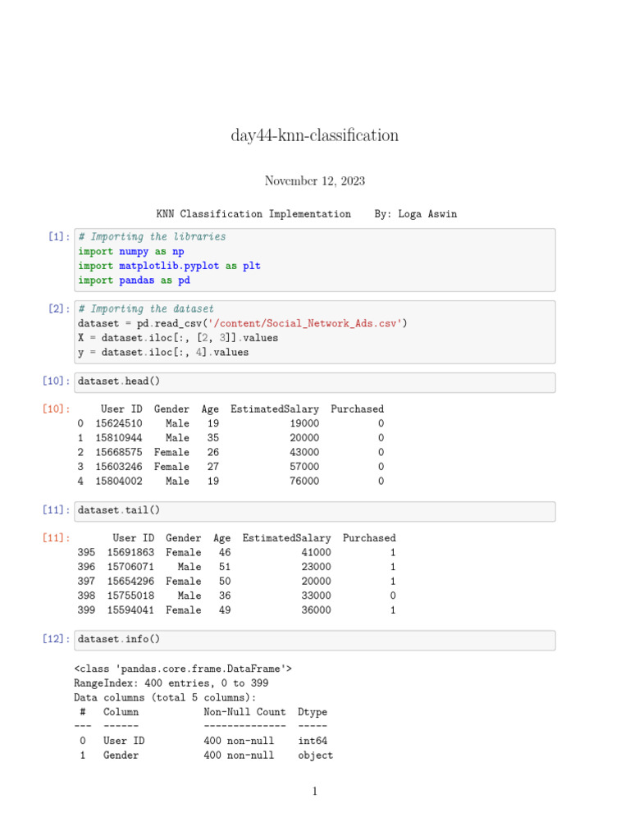Click the y = dataset.iloc line
The height and width of the screenshot is (840, 630).
[163, 353]
